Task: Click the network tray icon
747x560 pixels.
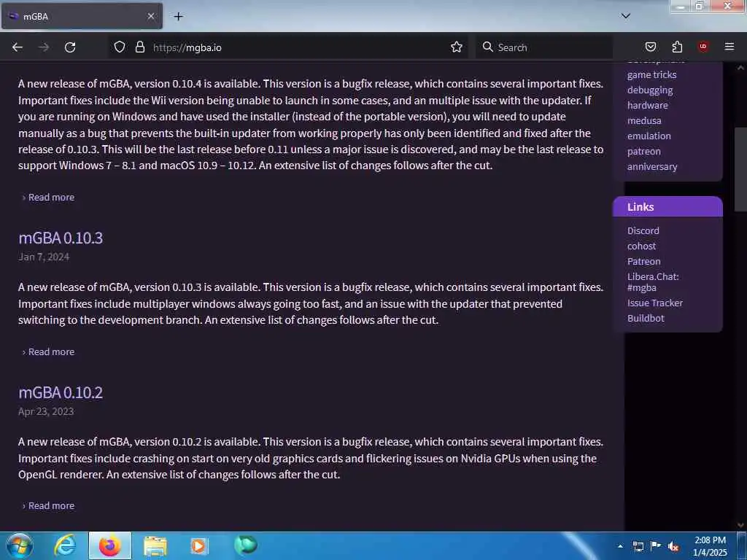Action: click(x=638, y=546)
